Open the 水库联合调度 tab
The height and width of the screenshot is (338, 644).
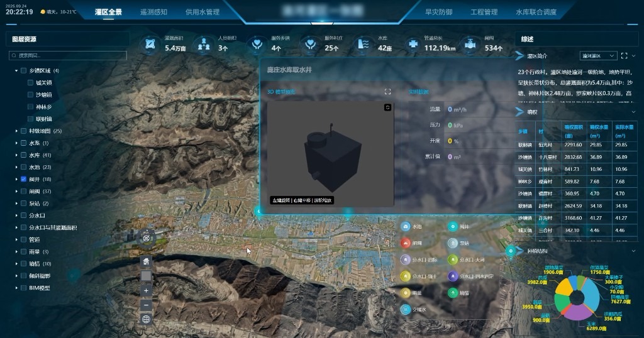[x=536, y=12]
